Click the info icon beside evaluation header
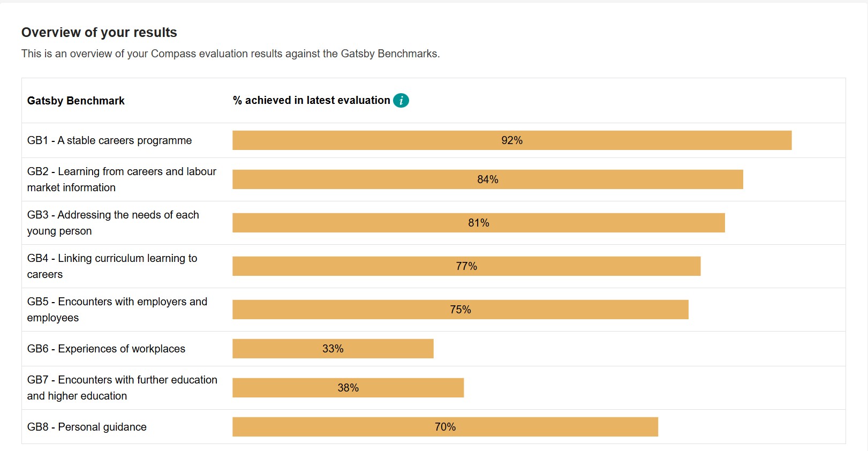The height and width of the screenshot is (451, 868). pyautogui.click(x=401, y=100)
